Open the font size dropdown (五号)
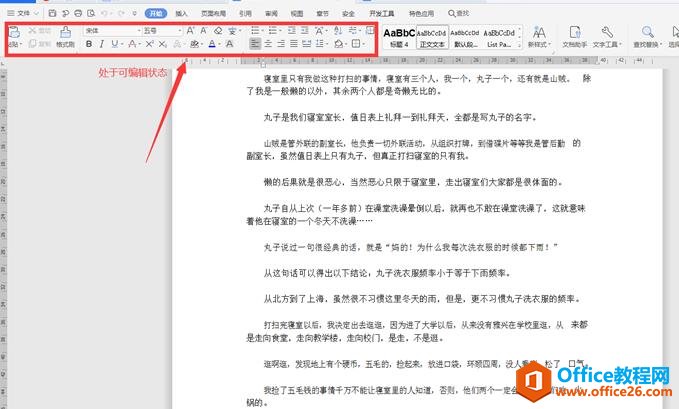The image size is (679, 409). (x=162, y=31)
